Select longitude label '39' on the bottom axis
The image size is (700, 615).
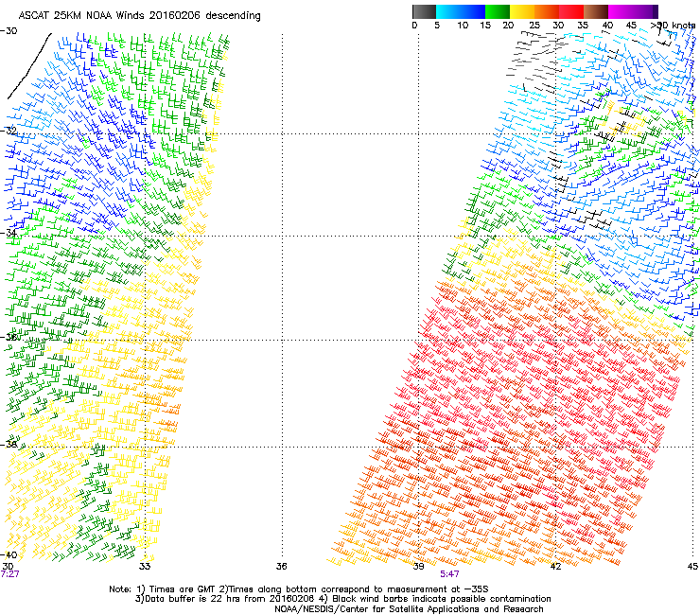pos(418,567)
